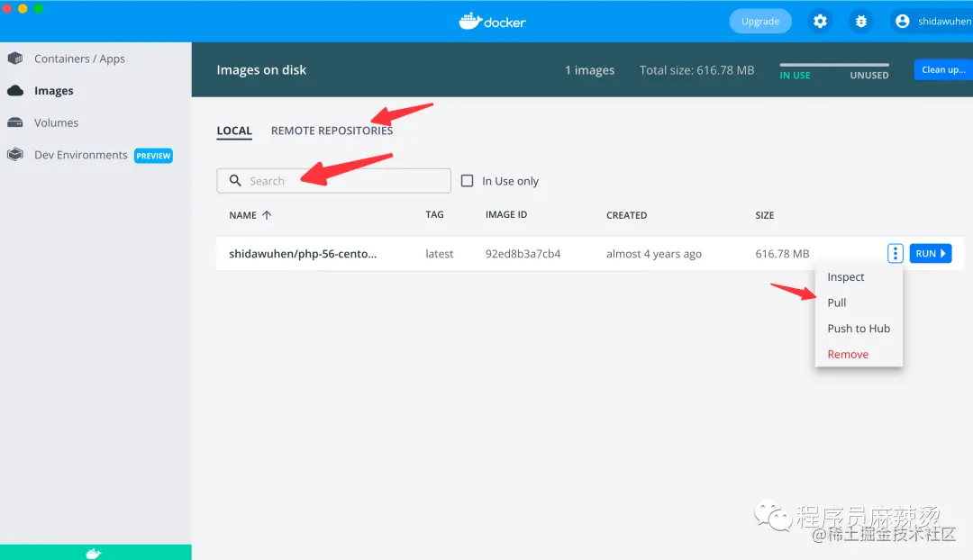Image resolution: width=973 pixels, height=560 pixels.
Task: Click the IN USE label
Action: pos(795,75)
